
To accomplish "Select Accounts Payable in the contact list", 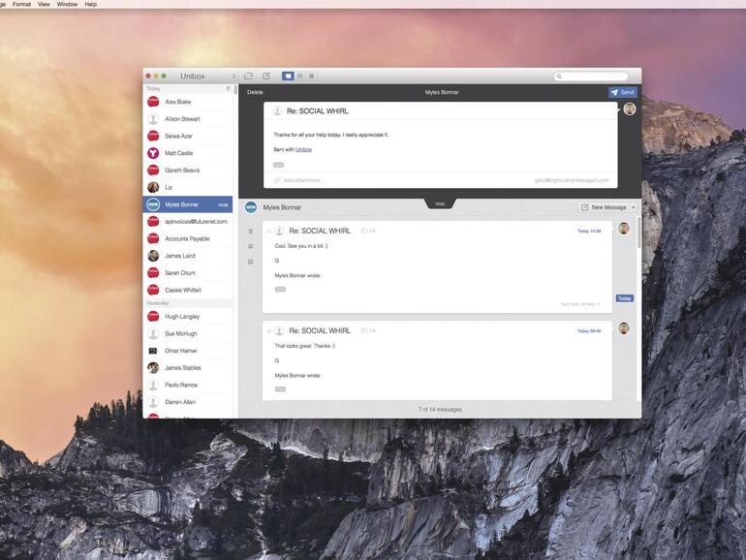I will pyautogui.click(x=188, y=239).
